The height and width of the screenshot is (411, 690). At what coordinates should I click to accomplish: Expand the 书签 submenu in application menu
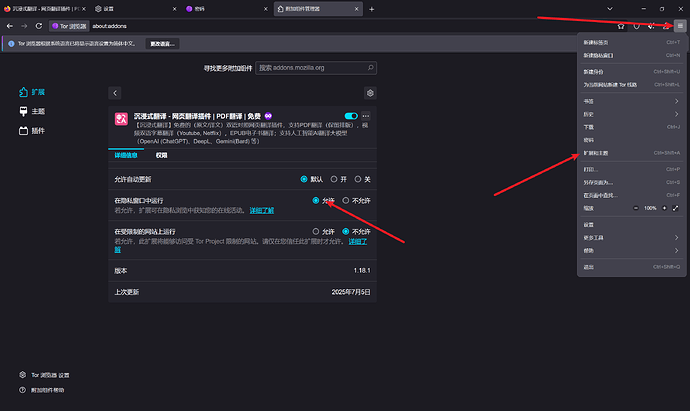(631, 101)
